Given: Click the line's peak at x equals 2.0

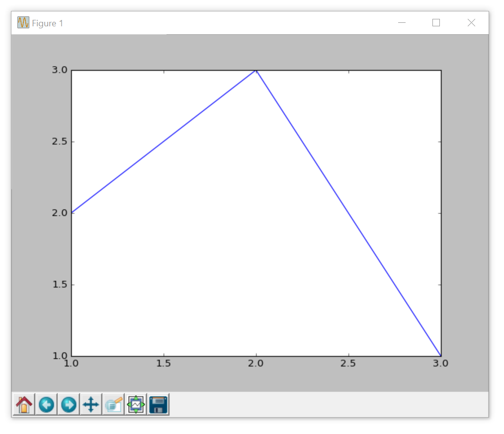Looking at the screenshot, I should coord(256,71).
